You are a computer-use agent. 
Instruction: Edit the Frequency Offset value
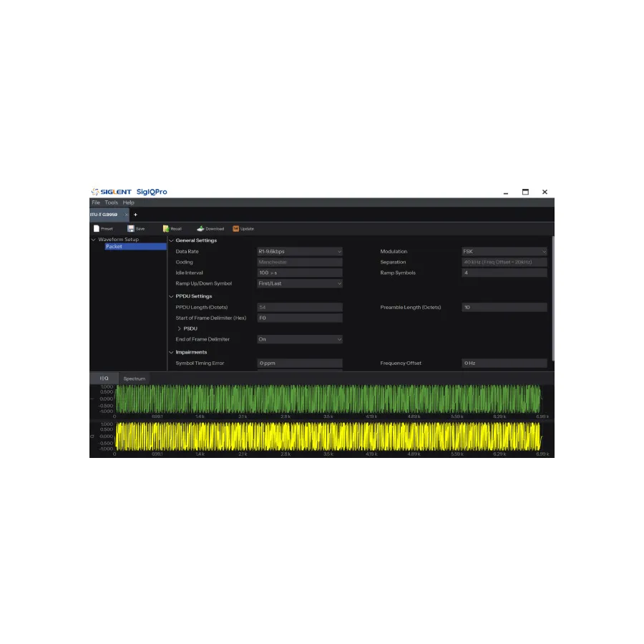point(504,363)
